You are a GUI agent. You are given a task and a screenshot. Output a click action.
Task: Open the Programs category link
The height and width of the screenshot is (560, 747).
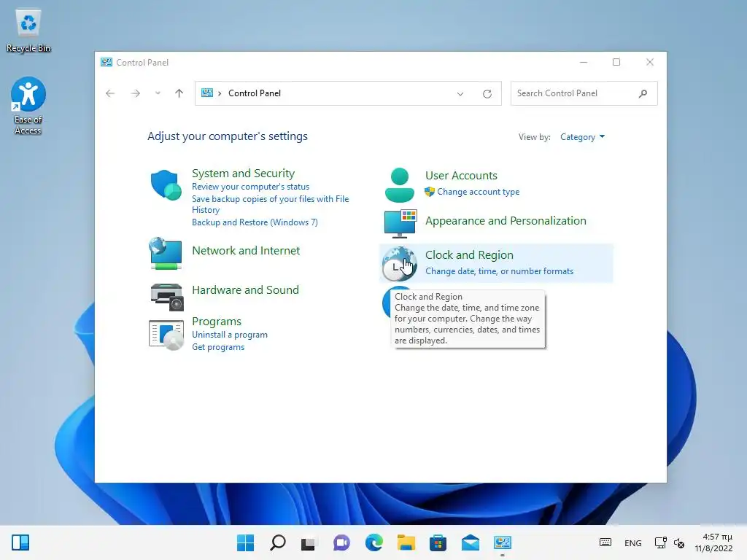217,322
